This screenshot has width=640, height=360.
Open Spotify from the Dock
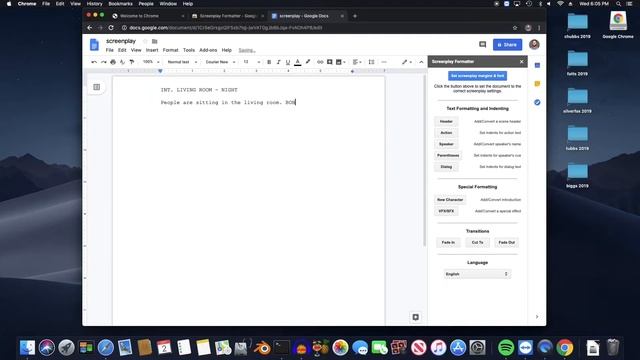point(506,348)
